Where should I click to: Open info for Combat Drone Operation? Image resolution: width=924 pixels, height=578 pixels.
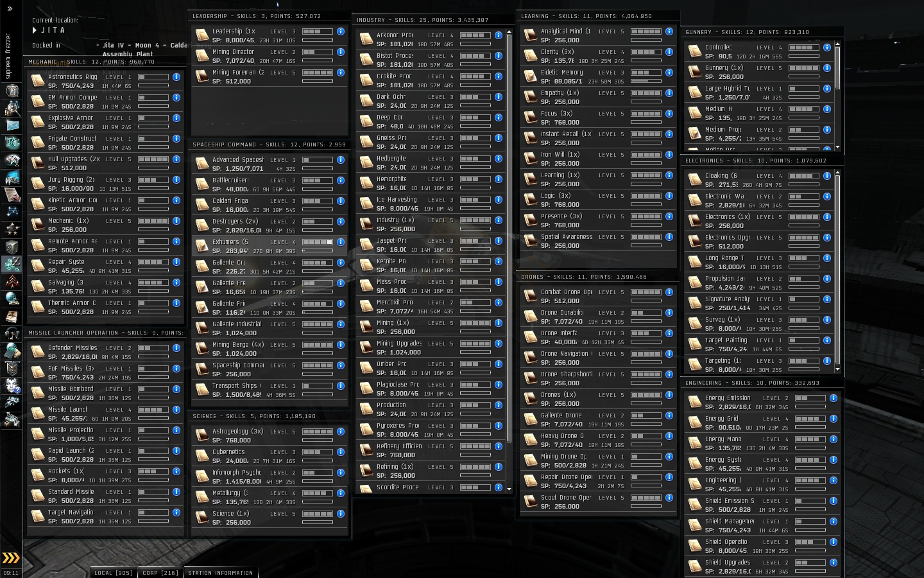669,292
